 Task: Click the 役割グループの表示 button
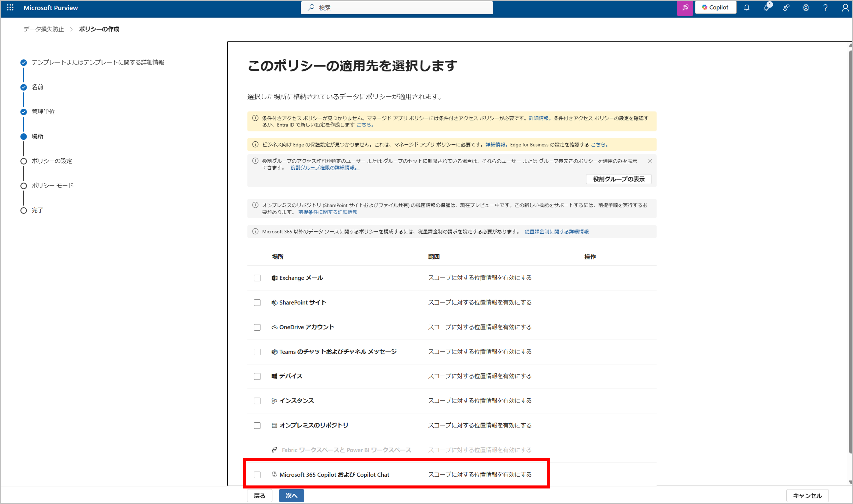pyautogui.click(x=618, y=179)
